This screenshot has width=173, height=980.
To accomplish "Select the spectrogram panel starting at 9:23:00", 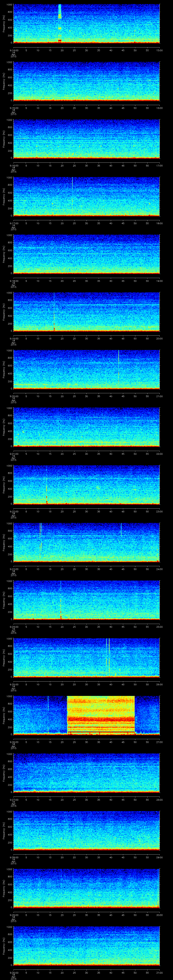I will click(87, 542).
